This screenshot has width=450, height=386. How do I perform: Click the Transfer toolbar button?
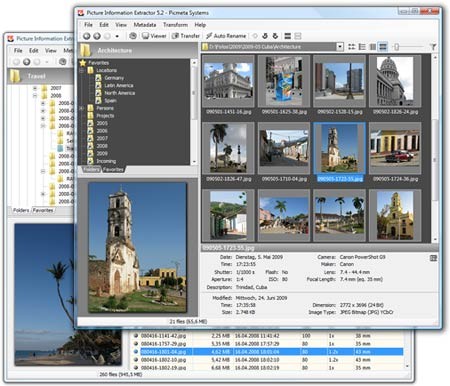tap(186, 36)
